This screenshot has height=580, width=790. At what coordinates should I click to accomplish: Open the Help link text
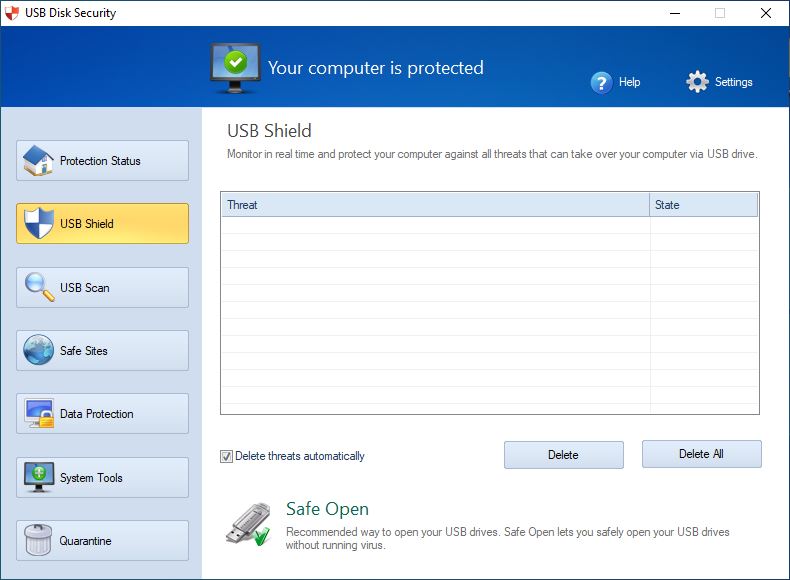pos(629,82)
